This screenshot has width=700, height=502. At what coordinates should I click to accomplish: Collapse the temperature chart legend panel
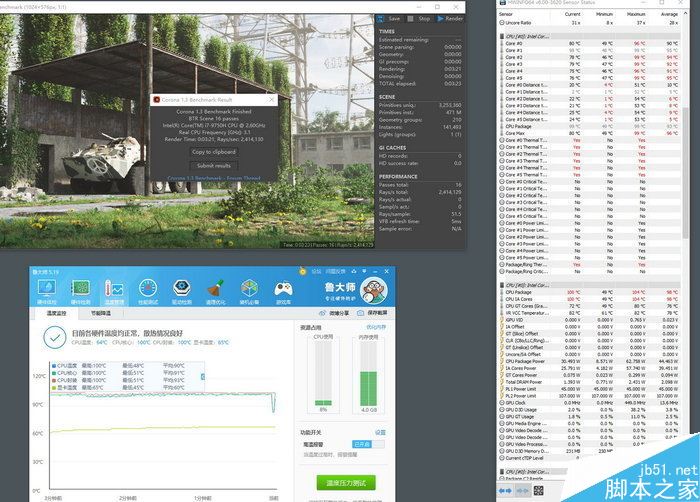coord(203,377)
